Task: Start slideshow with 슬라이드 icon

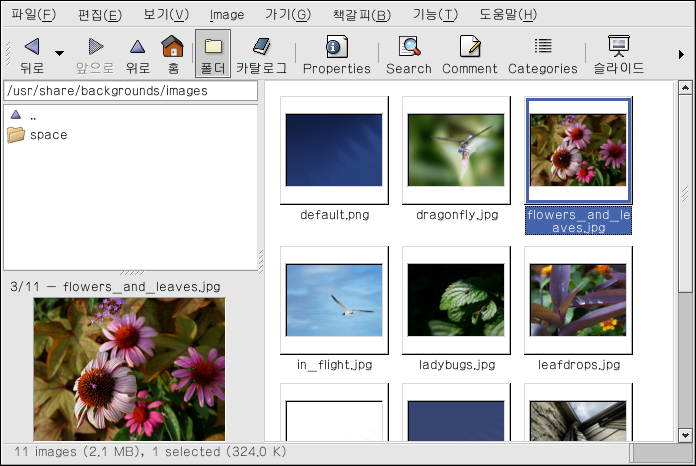Action: (x=618, y=47)
